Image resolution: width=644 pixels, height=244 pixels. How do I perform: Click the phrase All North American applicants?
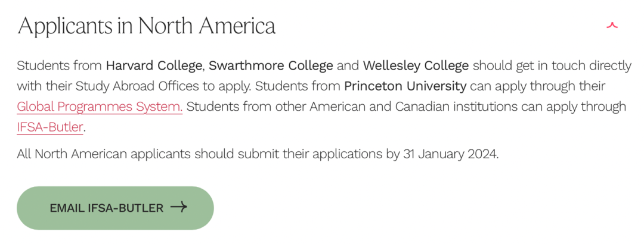coord(104,155)
